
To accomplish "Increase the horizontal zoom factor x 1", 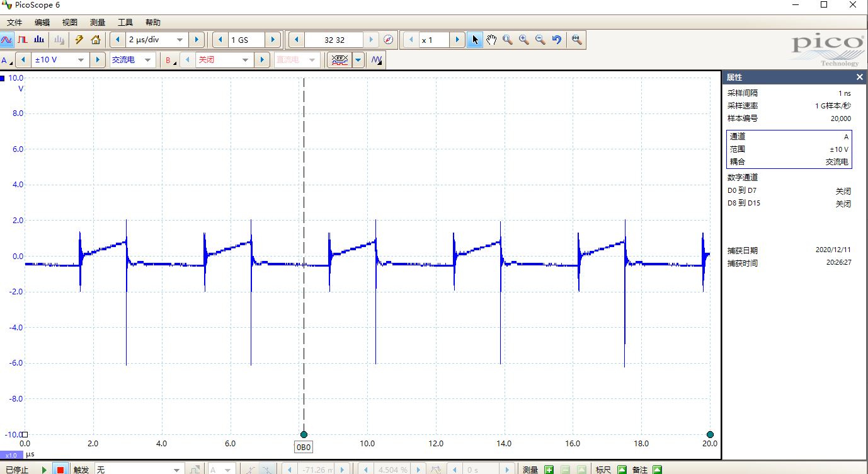I will [x=458, y=40].
